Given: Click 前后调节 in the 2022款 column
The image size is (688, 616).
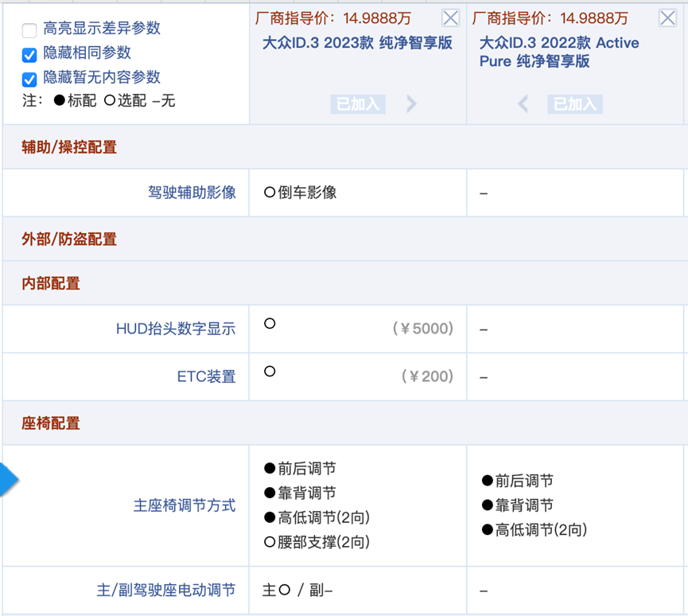Looking at the screenshot, I should [x=518, y=481].
